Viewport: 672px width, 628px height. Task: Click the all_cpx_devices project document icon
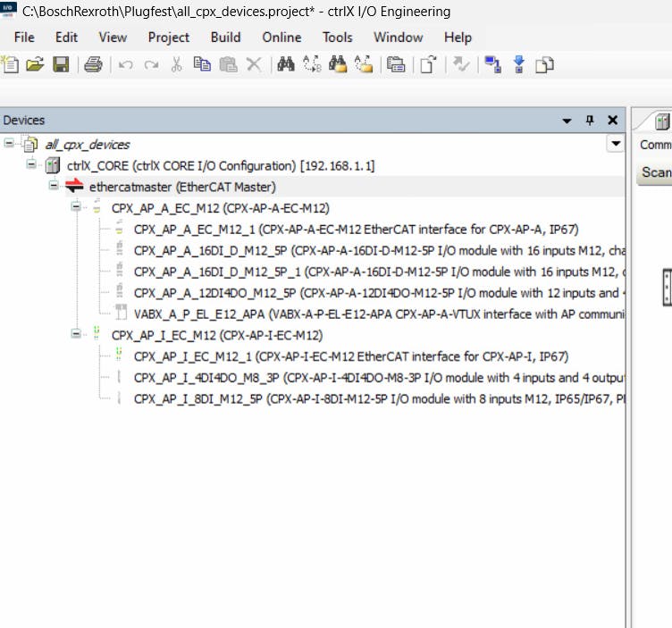click(x=30, y=145)
